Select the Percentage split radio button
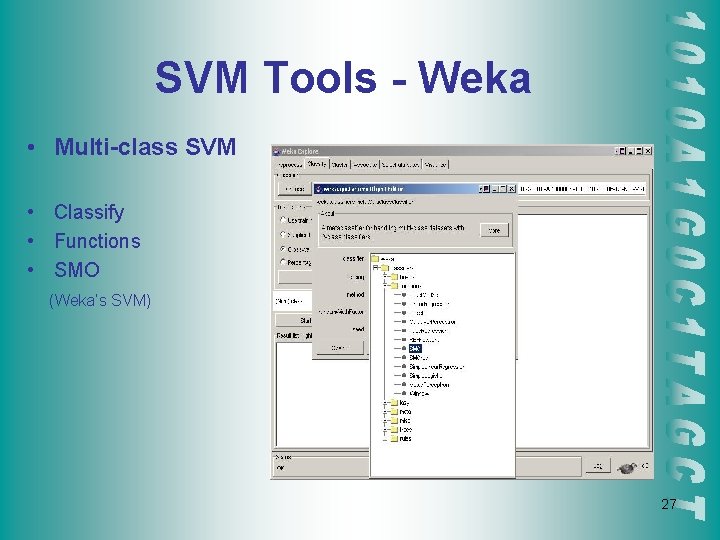The image size is (720, 540). point(283,262)
